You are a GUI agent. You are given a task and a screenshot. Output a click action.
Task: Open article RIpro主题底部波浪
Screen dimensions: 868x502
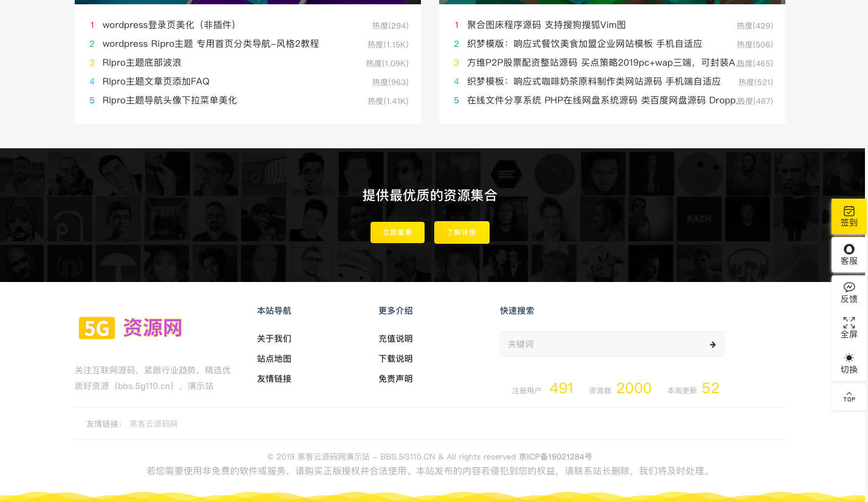[142, 63]
